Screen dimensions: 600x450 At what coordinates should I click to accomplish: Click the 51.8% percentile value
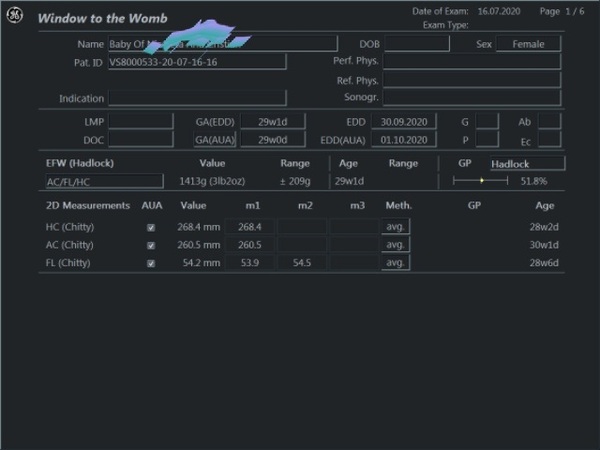tap(534, 181)
